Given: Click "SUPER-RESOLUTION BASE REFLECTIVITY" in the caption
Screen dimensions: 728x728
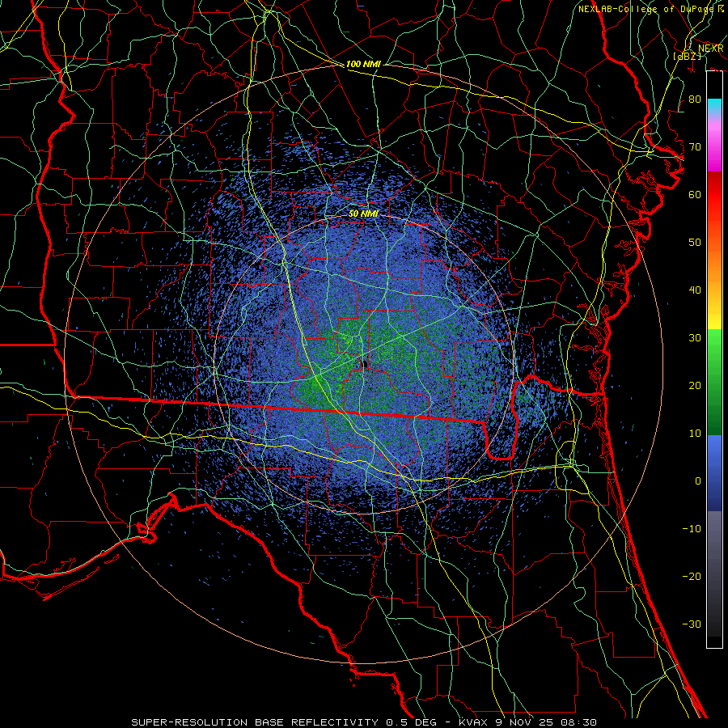Looking at the screenshot, I should click(x=255, y=722).
